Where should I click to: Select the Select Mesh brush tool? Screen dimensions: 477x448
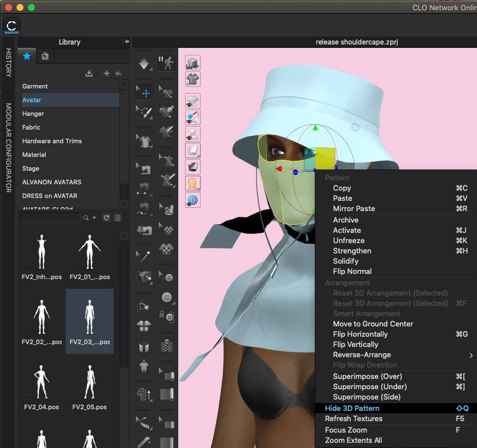click(144, 112)
